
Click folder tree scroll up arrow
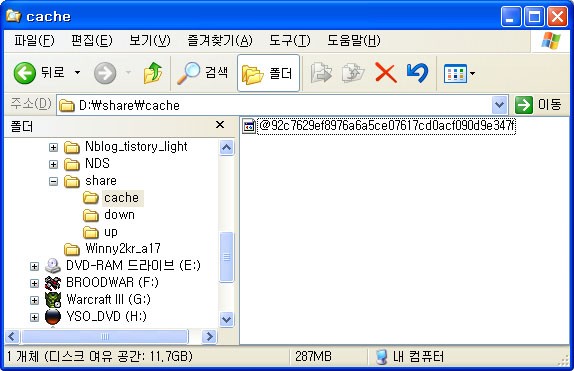(227, 148)
